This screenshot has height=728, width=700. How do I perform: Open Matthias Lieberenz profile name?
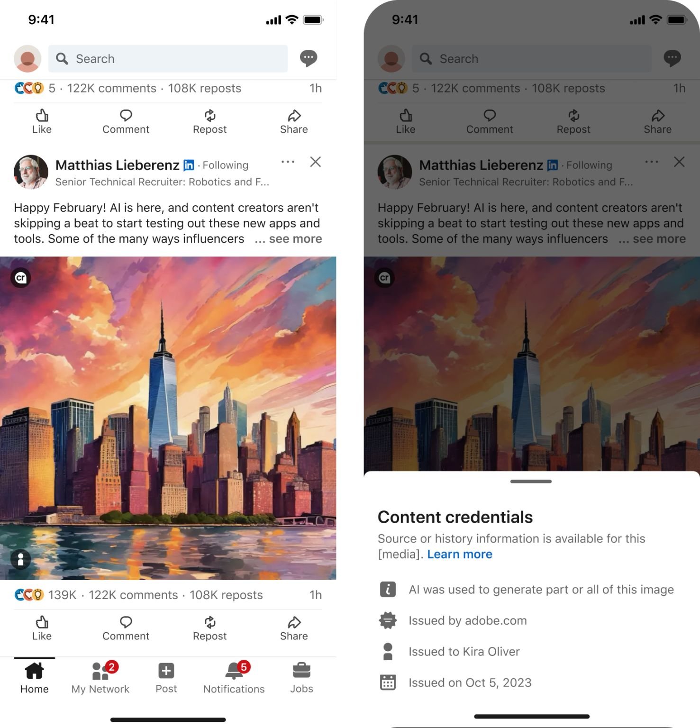click(x=117, y=165)
